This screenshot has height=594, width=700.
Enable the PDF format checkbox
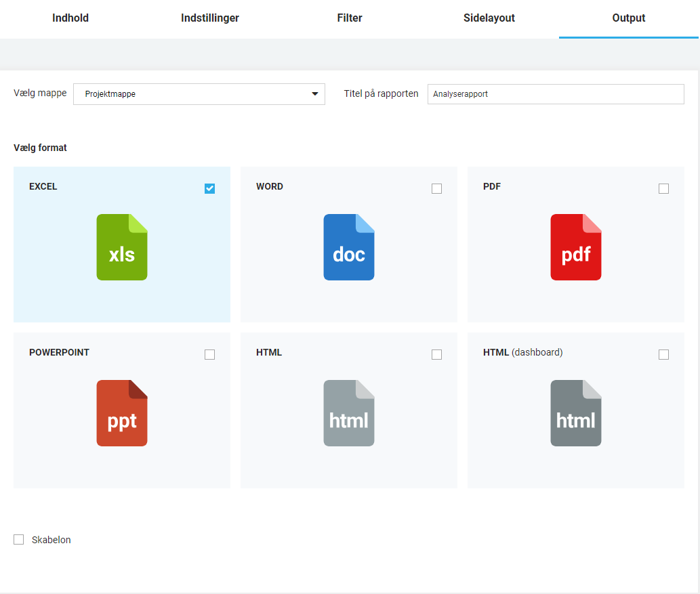(x=664, y=189)
